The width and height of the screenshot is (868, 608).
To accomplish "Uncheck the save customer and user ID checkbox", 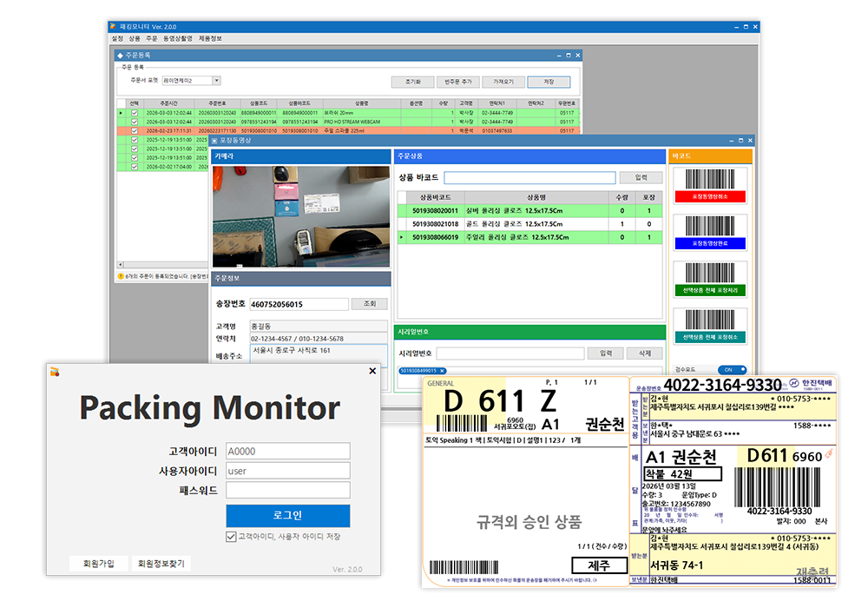I will [231, 537].
